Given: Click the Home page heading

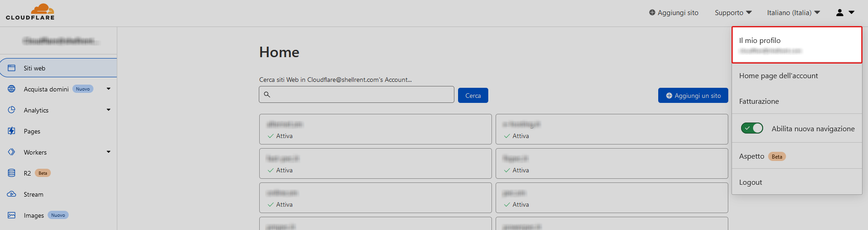Looking at the screenshot, I should 279,52.
